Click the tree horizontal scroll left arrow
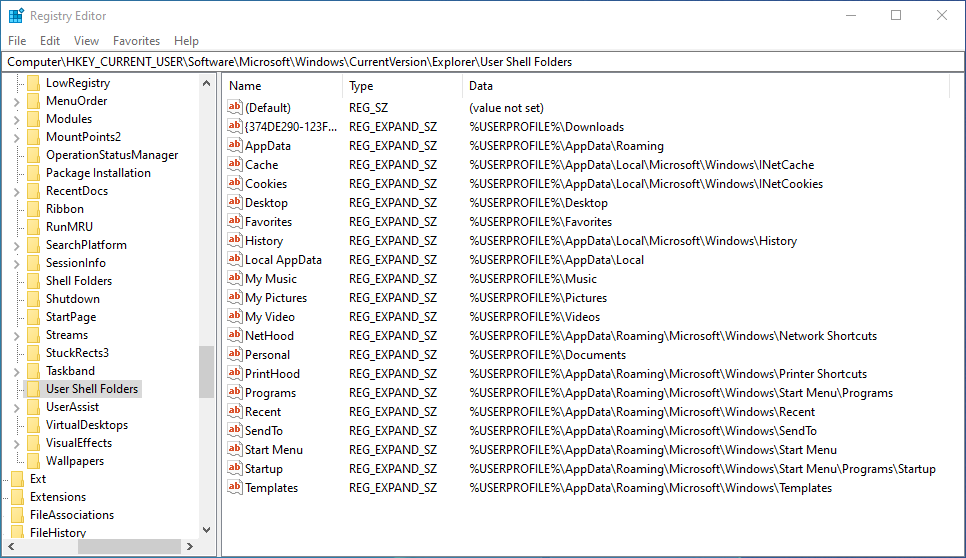966x558 pixels. tap(11, 546)
